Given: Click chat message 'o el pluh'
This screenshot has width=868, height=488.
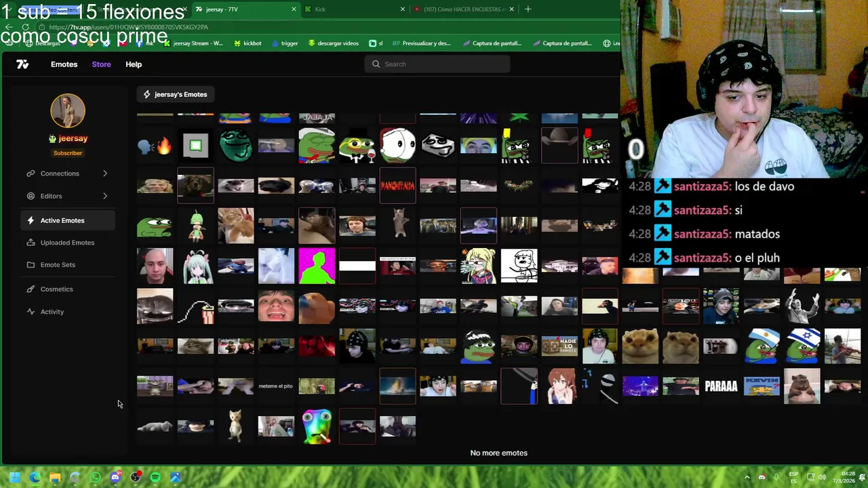Looking at the screenshot, I should [x=757, y=258].
